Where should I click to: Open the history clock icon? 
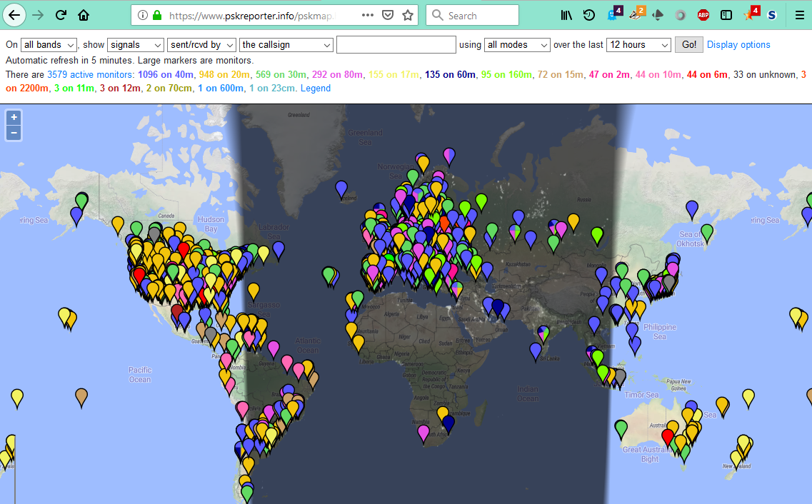[588, 15]
